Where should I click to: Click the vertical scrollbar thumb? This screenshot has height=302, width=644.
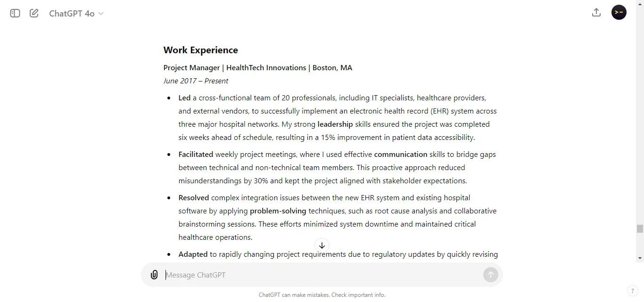pyautogui.click(x=640, y=229)
